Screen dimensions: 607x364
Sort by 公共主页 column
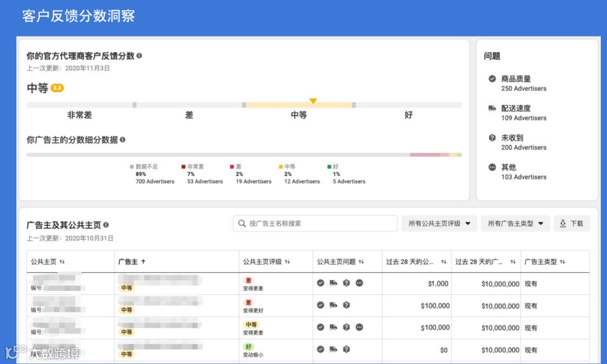tap(62, 262)
